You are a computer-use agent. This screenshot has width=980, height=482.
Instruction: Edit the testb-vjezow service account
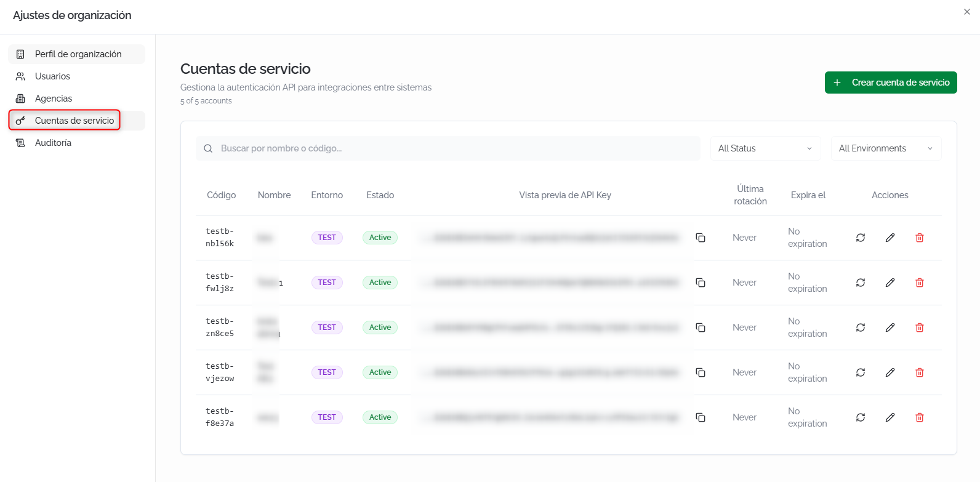[890, 372]
